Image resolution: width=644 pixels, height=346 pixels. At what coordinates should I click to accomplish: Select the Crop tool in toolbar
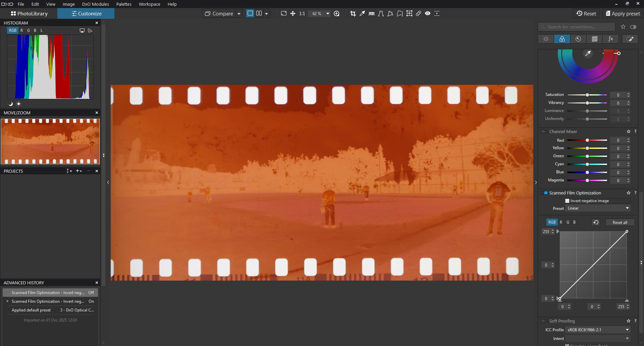click(353, 13)
